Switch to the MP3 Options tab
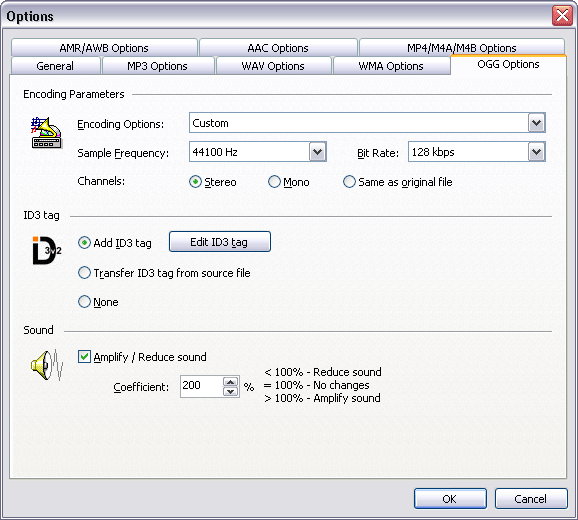Viewport: 578px width, 520px height. pos(158,66)
